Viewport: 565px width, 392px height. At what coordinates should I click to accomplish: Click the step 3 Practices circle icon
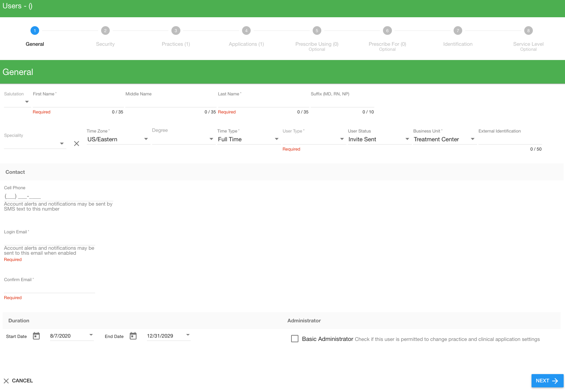click(x=176, y=31)
